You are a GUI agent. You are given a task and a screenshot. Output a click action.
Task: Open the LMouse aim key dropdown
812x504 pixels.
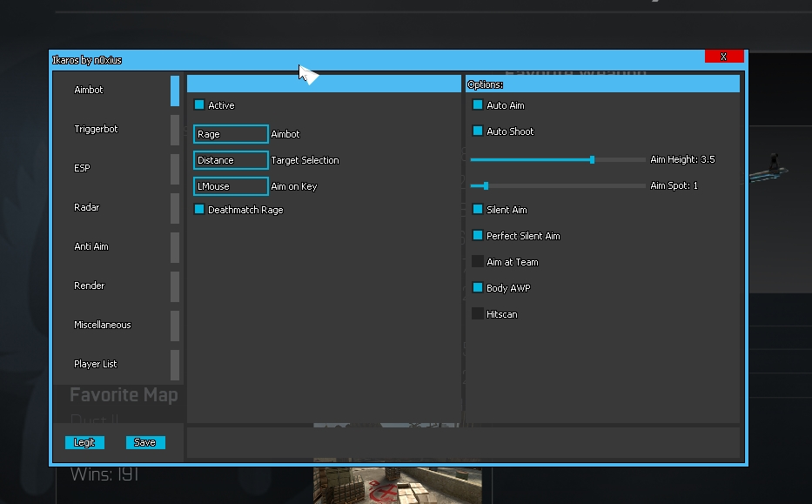click(231, 186)
